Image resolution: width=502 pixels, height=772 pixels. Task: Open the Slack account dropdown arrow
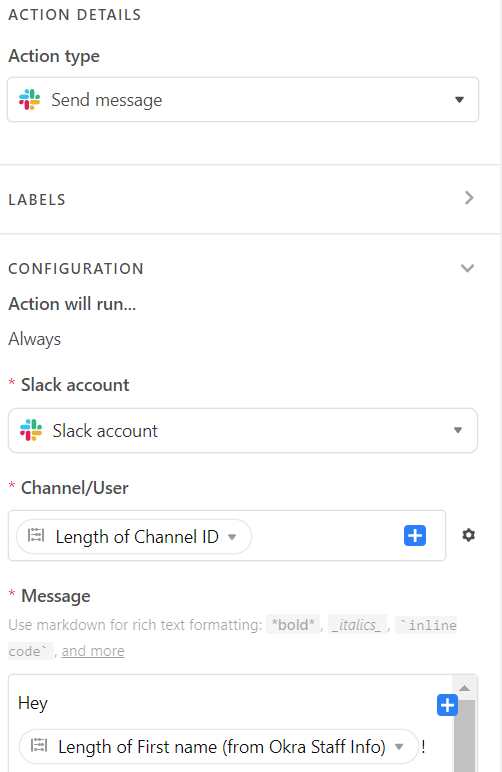(458, 430)
